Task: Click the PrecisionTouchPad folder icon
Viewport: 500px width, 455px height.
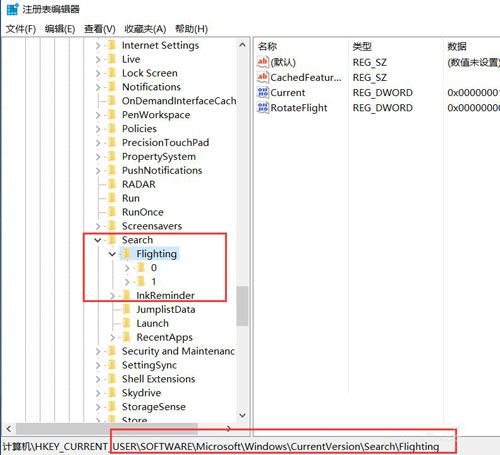Action: [x=112, y=142]
